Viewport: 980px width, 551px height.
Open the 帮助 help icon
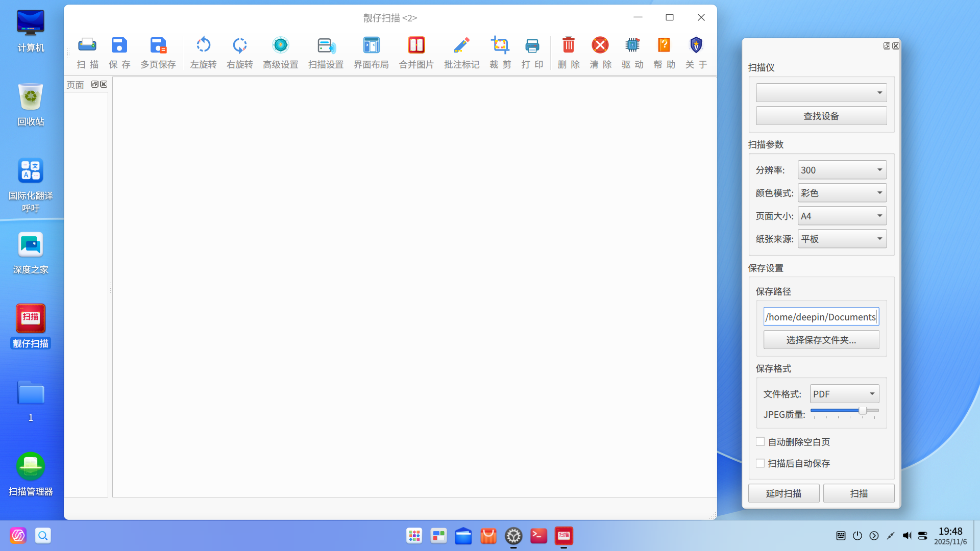coord(664,52)
